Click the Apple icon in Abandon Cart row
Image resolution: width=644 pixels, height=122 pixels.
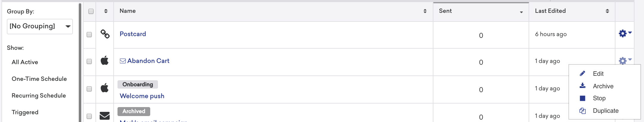[104, 61]
